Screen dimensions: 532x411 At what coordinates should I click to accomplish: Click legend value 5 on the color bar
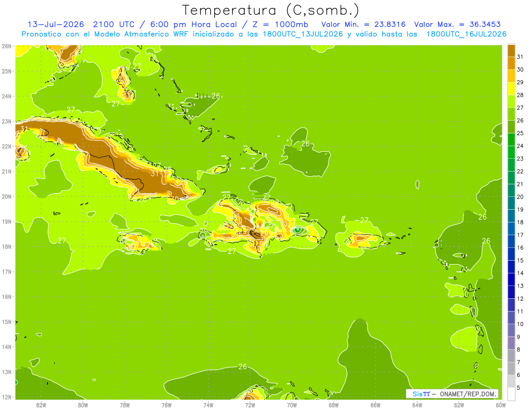519,388
